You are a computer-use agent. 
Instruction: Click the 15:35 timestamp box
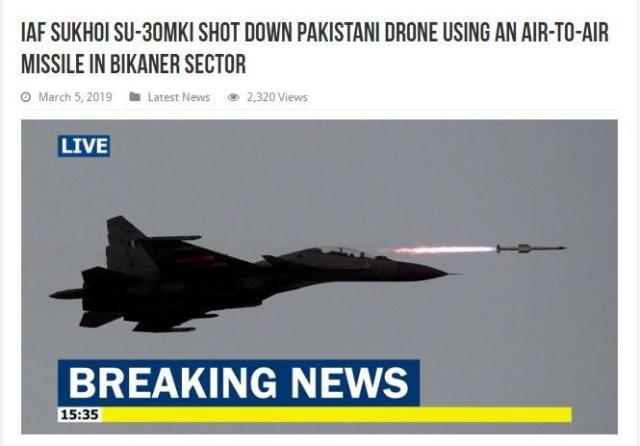pyautogui.click(x=80, y=415)
